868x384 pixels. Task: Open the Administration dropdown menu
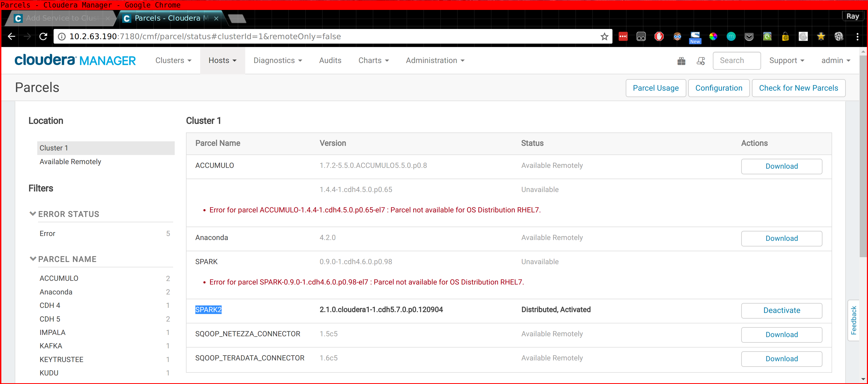(x=435, y=60)
